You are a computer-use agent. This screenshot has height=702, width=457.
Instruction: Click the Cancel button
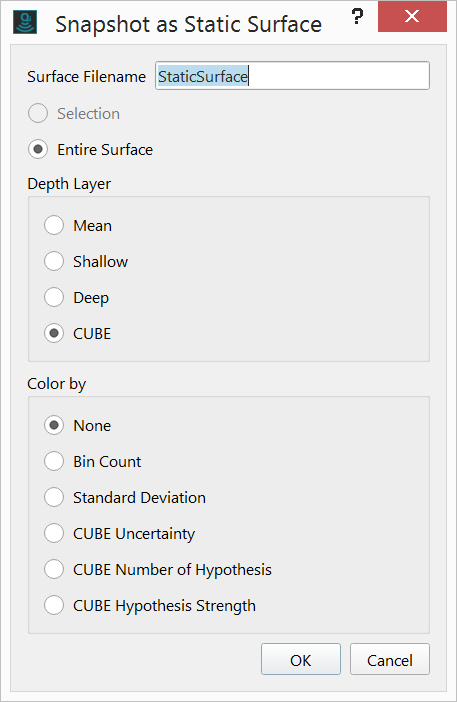pyautogui.click(x=390, y=659)
